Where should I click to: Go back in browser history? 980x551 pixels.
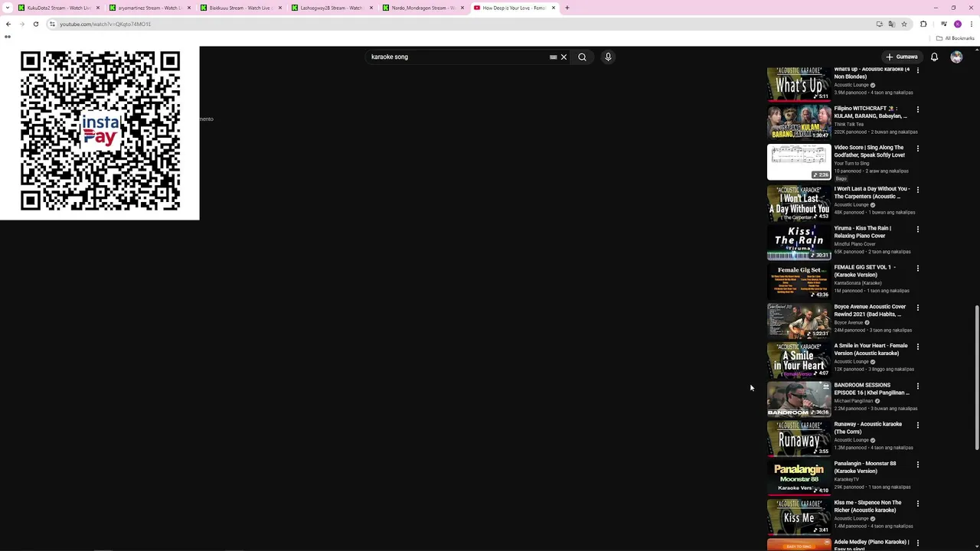8,24
